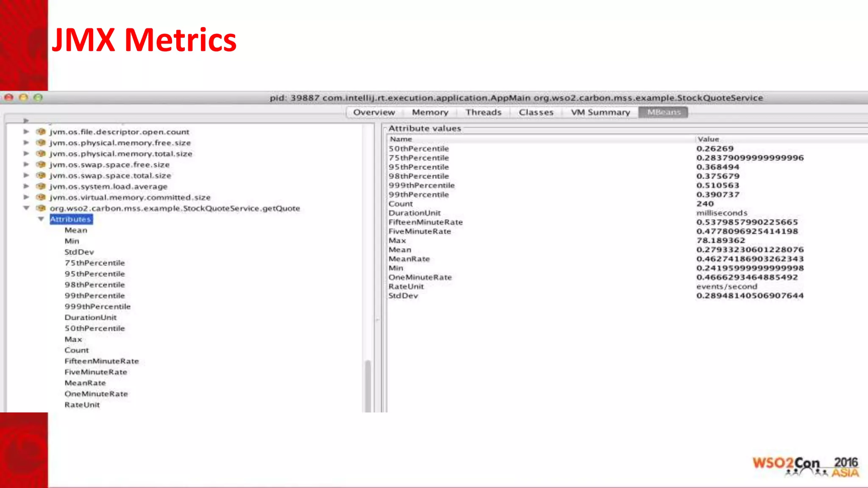Select 98thPercentile in the tree

tap(95, 285)
